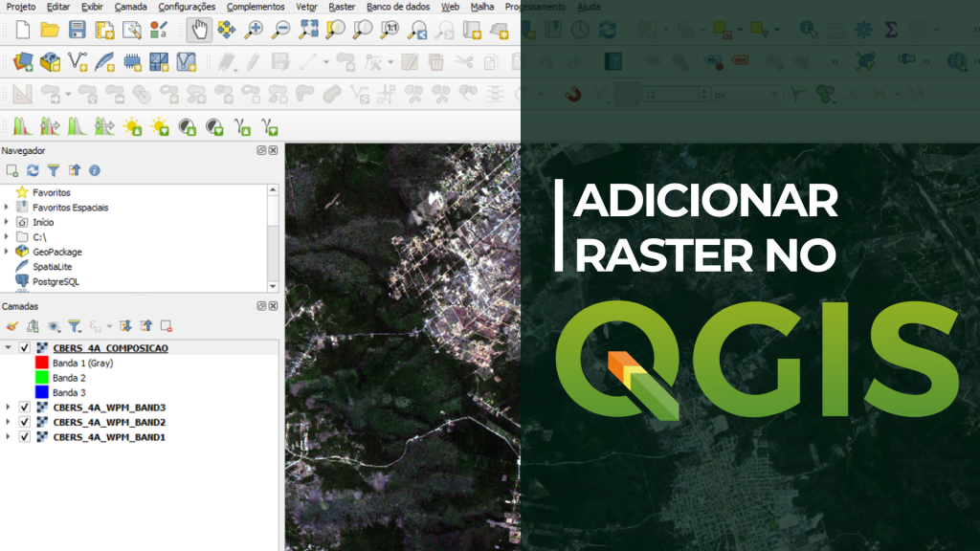This screenshot has width=980, height=551.
Task: Click the Navegador panel scrollbar down arrow
Action: click(x=273, y=286)
